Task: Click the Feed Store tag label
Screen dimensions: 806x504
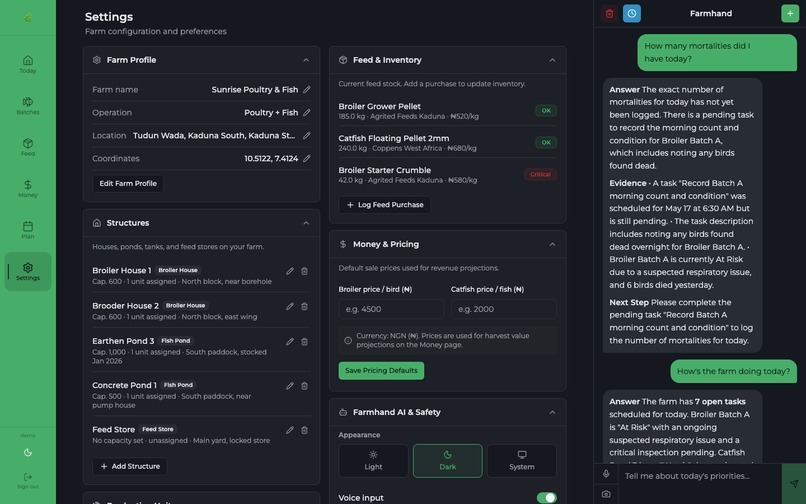Action: point(158,429)
